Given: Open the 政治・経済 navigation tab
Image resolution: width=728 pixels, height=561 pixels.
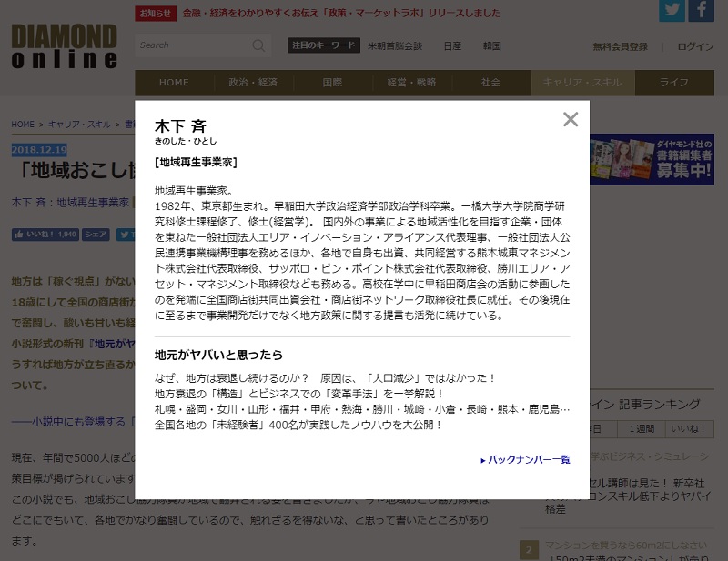Looking at the screenshot, I should point(253,83).
